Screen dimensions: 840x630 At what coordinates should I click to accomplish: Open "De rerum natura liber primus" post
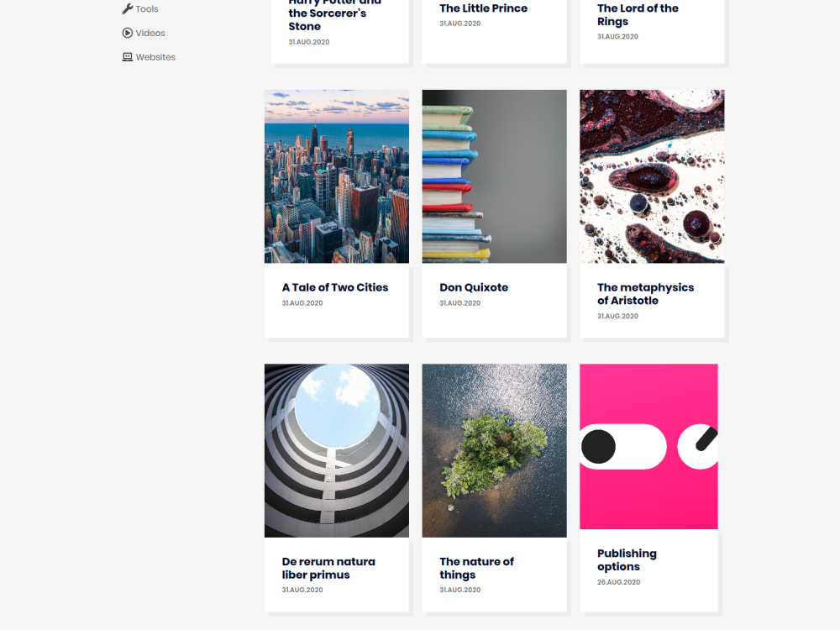[328, 568]
